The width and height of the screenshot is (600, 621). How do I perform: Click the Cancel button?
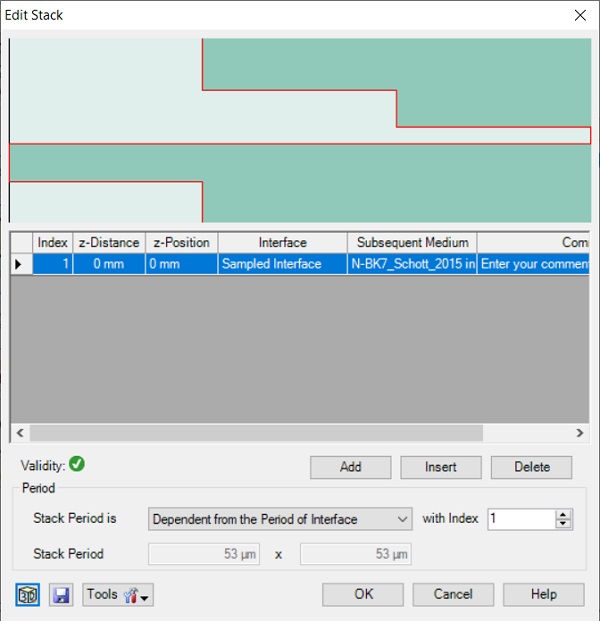(x=453, y=594)
